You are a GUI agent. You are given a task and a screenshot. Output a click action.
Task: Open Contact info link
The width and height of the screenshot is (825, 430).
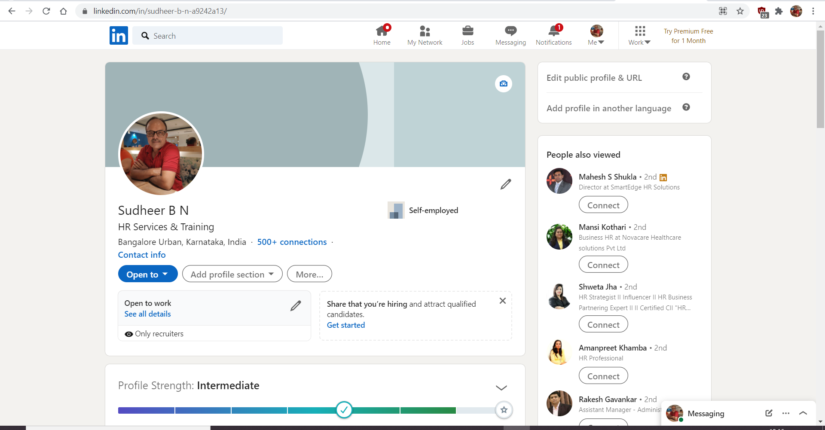point(142,255)
